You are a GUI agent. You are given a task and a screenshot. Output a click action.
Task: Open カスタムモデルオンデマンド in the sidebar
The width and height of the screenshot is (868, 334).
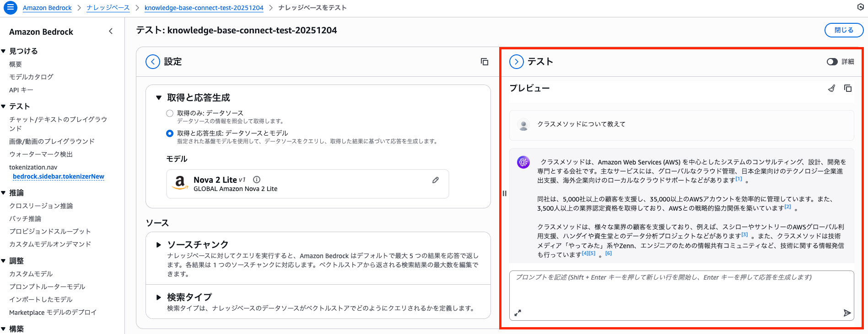click(x=50, y=244)
